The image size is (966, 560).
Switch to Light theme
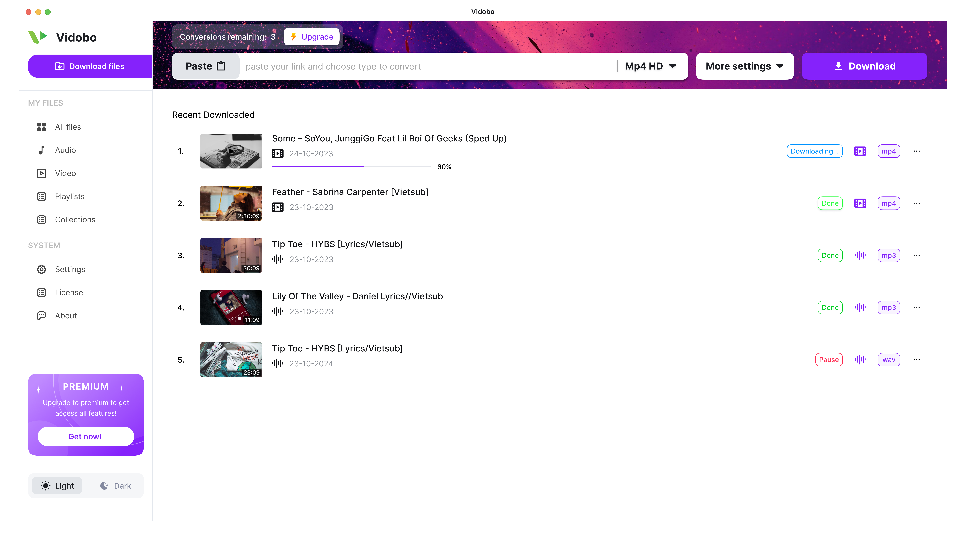coord(57,486)
